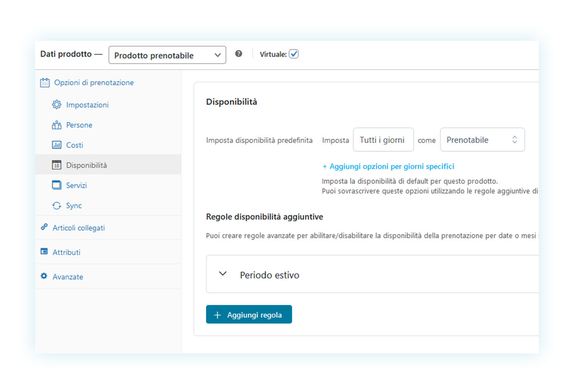The image size is (577, 392).
Task: Click the Periodo estivo rule title
Action: click(x=269, y=275)
